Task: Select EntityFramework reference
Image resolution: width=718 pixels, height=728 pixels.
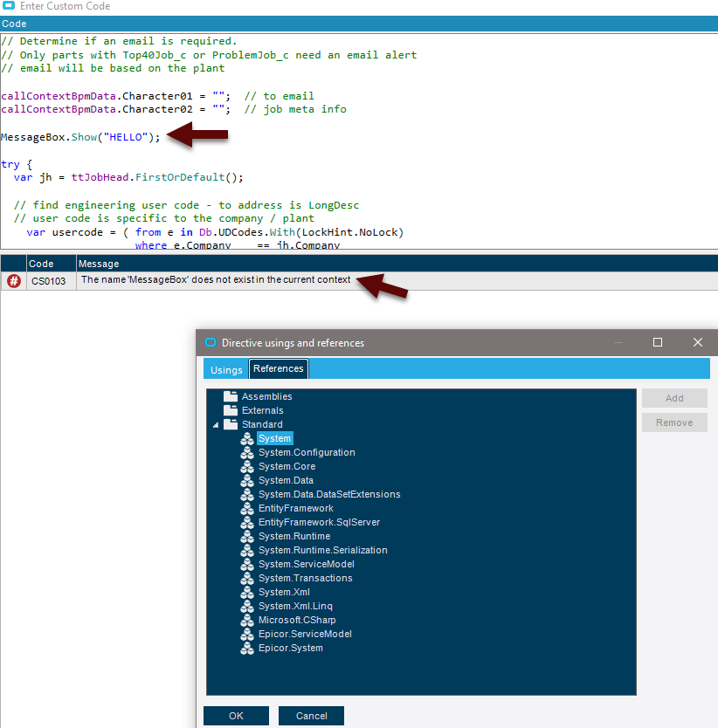Action: [295, 508]
